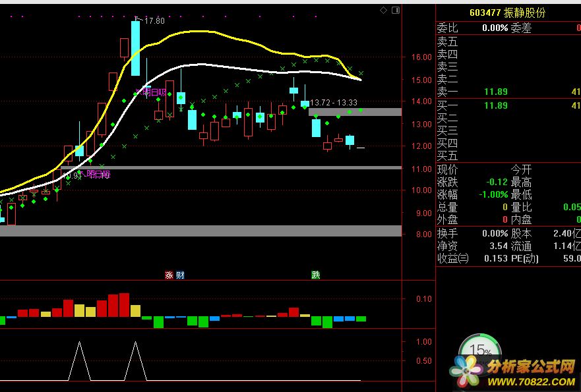Viewport: 581px width, 392px height.
Task: Click the 17.80 high price label
Action: pyautogui.click(x=154, y=20)
